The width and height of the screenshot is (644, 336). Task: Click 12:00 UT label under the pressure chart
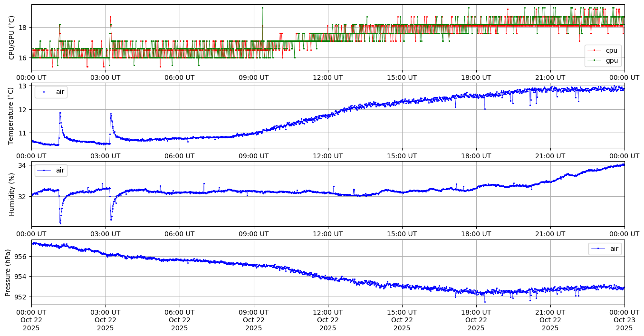(327, 312)
